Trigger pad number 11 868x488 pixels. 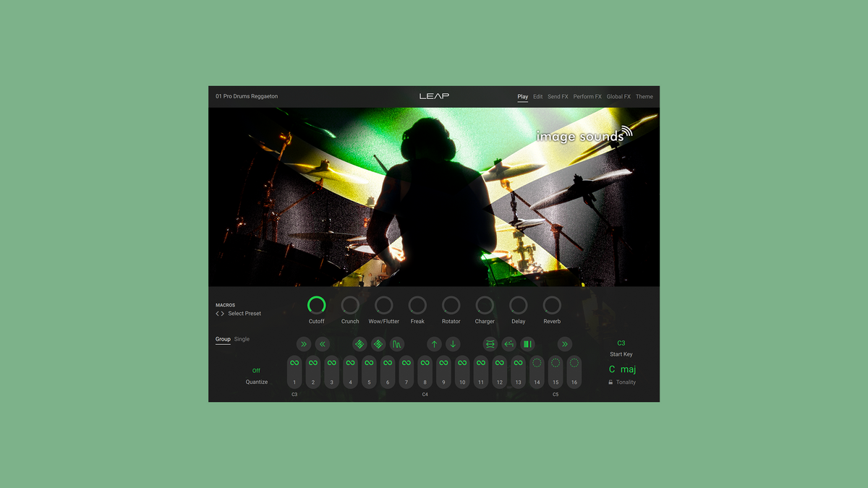tap(481, 372)
